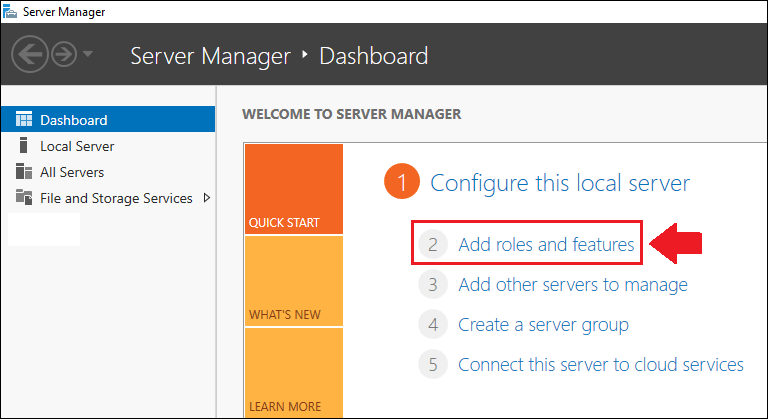
Task: Click the All Servers icon in sidebar
Action: pos(24,172)
